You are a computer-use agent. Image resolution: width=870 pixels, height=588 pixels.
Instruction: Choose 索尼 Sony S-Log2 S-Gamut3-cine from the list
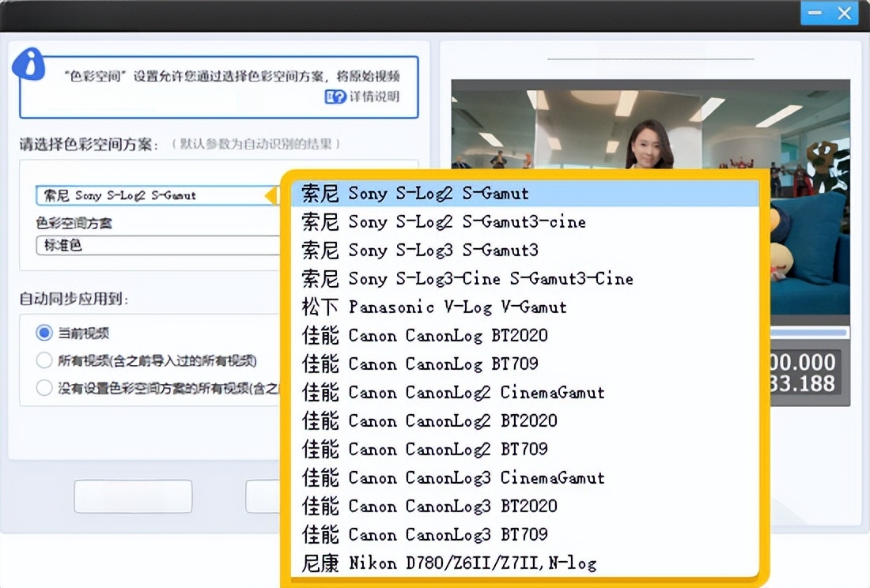(525, 221)
